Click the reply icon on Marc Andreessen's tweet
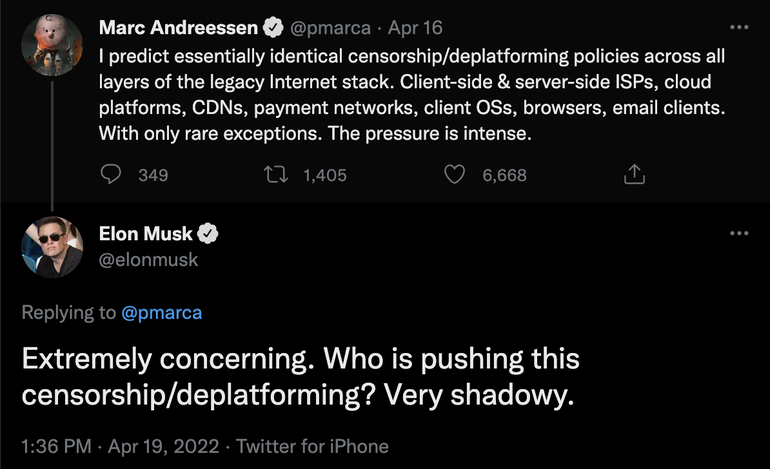Image resolution: width=770 pixels, height=469 pixels. tap(112, 175)
